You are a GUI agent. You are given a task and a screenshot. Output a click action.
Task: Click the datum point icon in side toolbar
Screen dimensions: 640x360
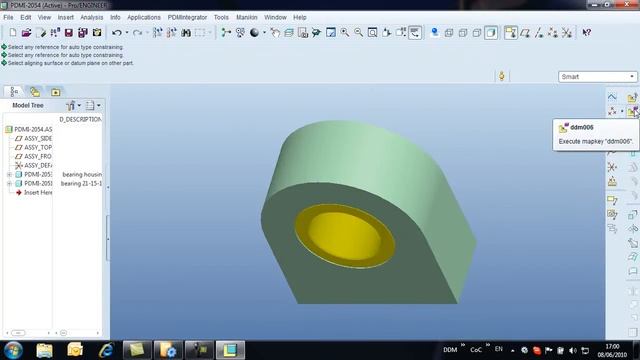pos(612,111)
